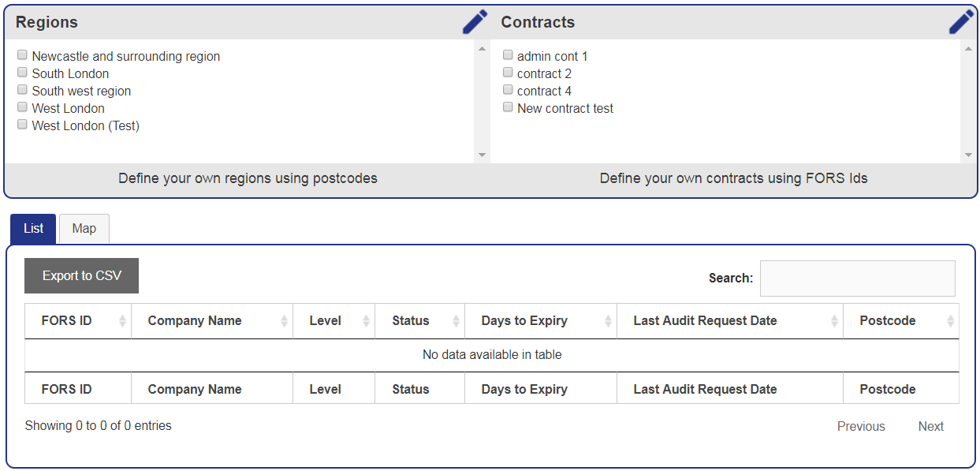Viewport: 980px width, 471px height.
Task: Switch to the Map tab
Action: pyautogui.click(x=84, y=229)
